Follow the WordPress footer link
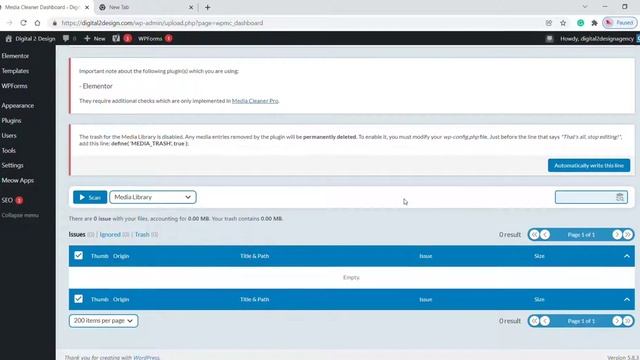 146,358
